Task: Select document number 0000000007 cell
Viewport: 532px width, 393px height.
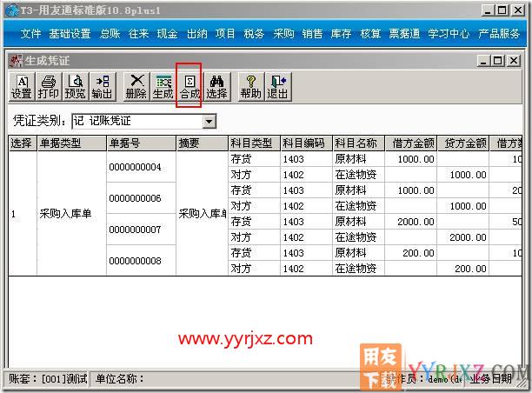Action: (141, 230)
